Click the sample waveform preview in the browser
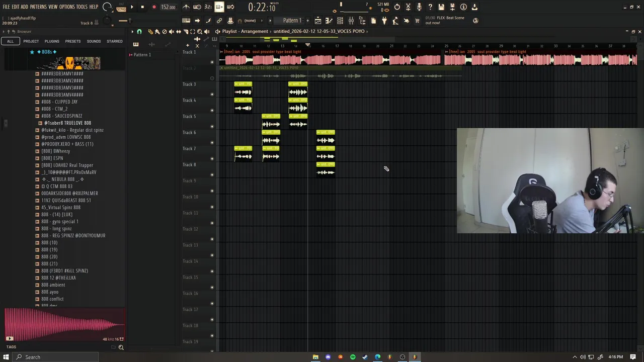 point(64,325)
